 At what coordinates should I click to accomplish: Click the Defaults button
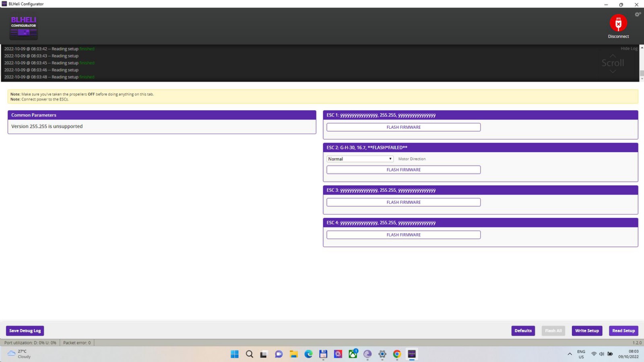pyautogui.click(x=523, y=331)
